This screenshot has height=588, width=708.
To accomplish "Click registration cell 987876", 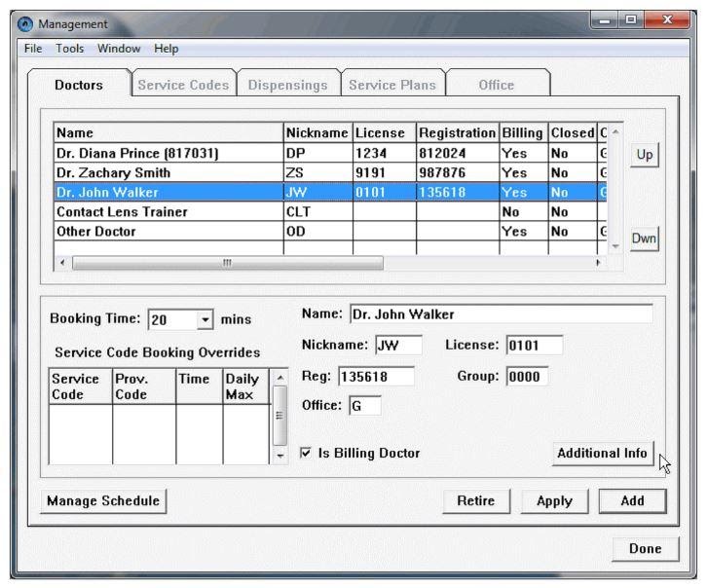I will click(458, 172).
